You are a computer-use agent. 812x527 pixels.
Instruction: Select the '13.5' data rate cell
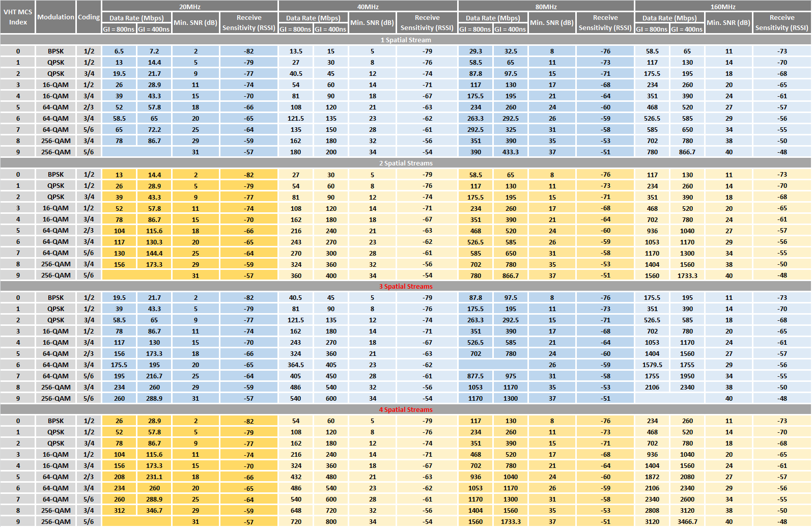click(x=296, y=51)
